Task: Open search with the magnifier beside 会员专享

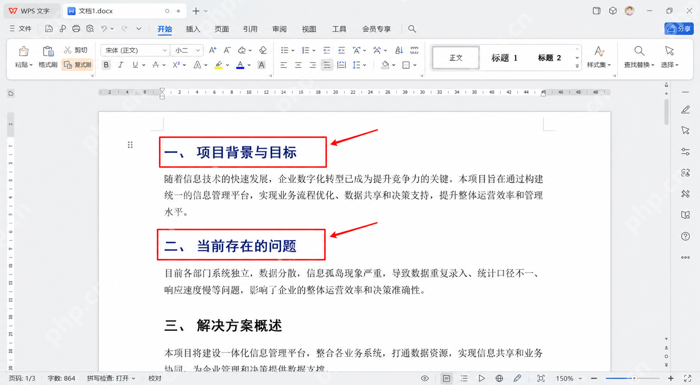Action: [412, 29]
